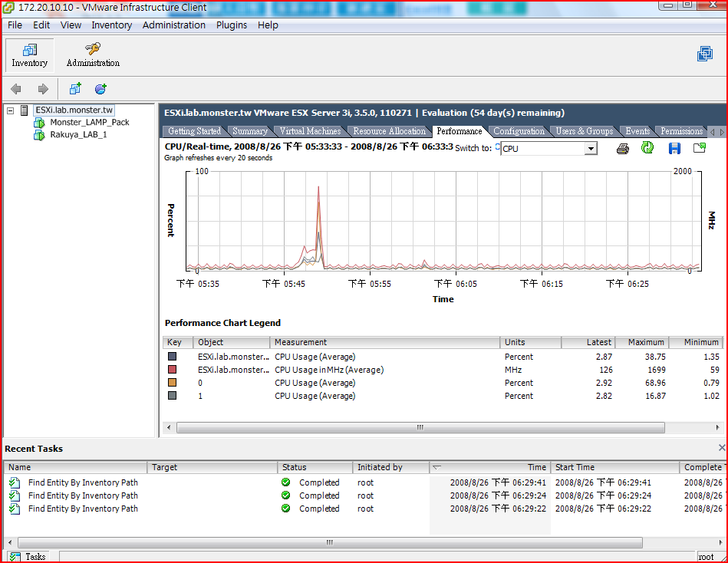Click the new resource pool icon
The width and height of the screenshot is (728, 563).
pyautogui.click(x=100, y=88)
